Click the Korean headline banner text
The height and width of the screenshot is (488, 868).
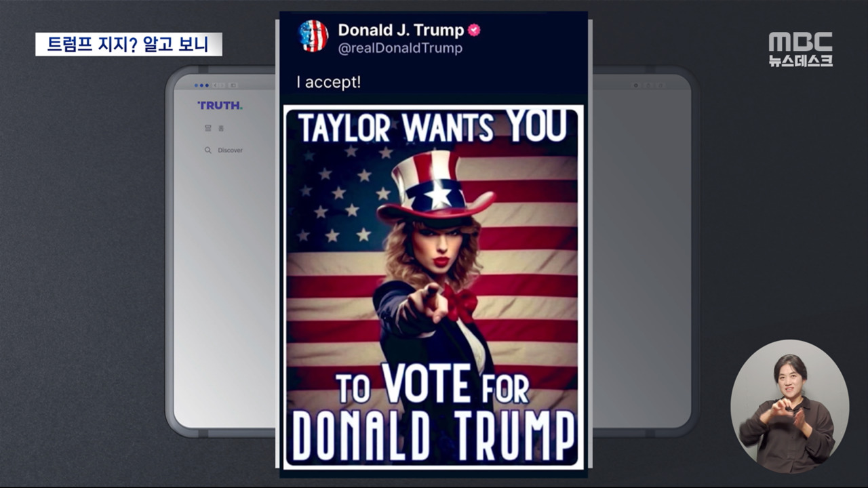[x=128, y=45]
